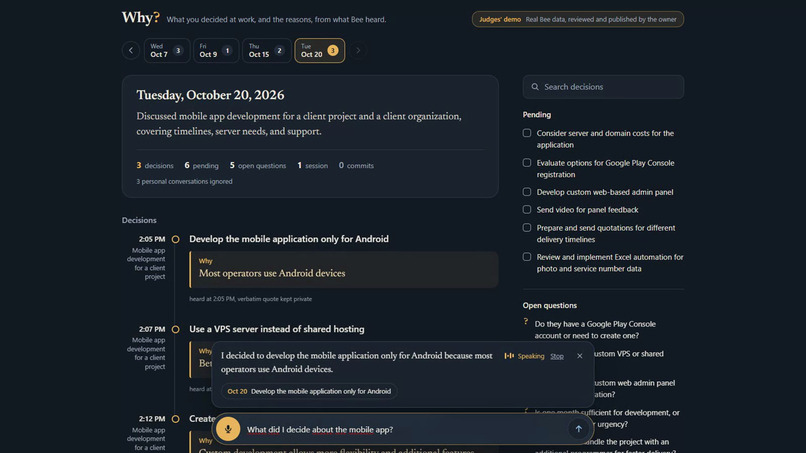Go to next dates with right chevron

coord(358,50)
